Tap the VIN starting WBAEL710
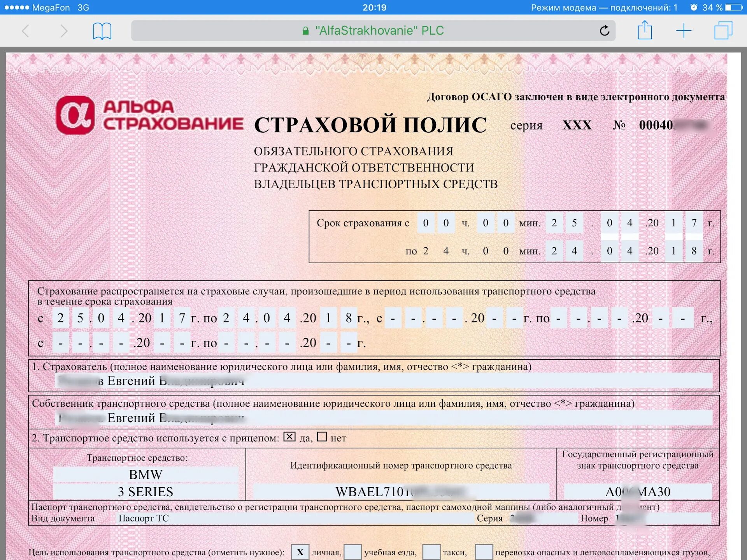This screenshot has width=747, height=560. tap(401, 492)
